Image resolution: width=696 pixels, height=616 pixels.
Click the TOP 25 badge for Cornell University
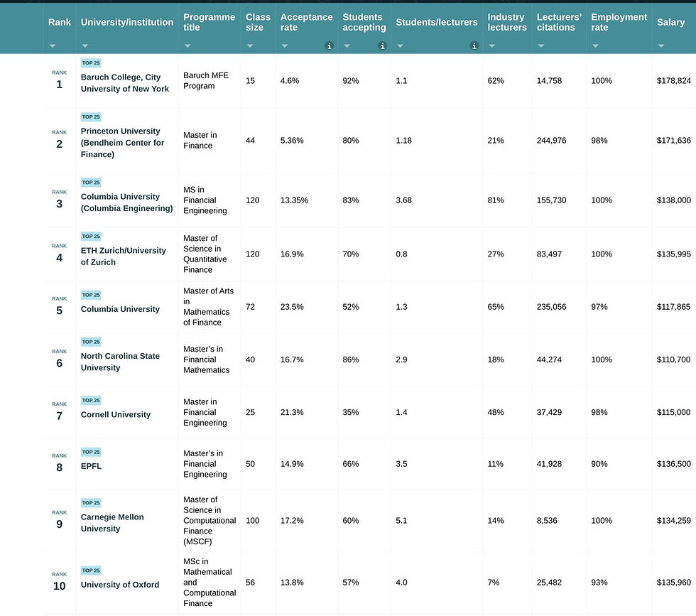click(91, 400)
